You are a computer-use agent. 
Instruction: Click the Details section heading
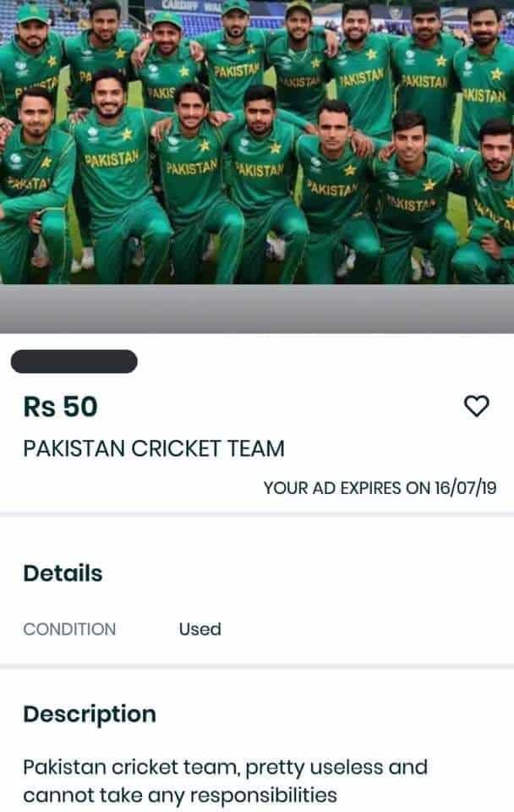[63, 573]
